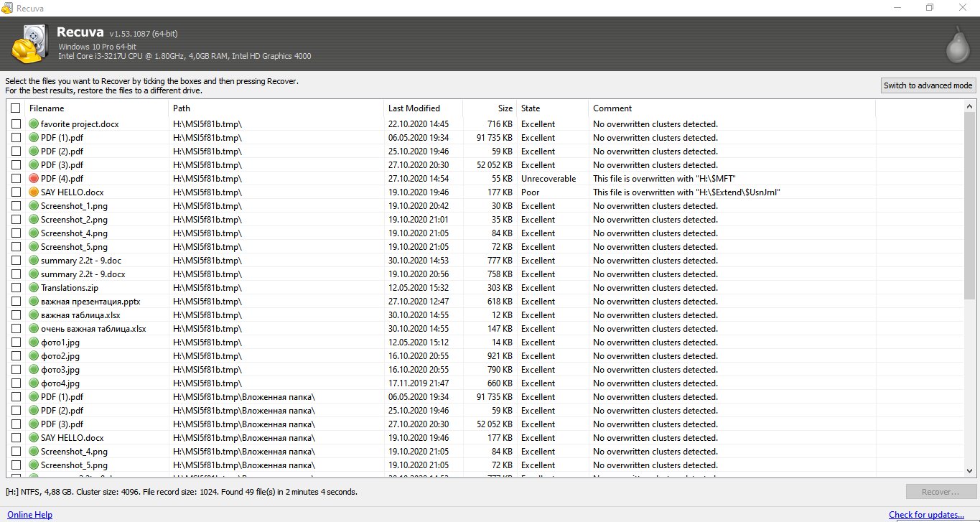Open the Online Help link

coord(29,515)
